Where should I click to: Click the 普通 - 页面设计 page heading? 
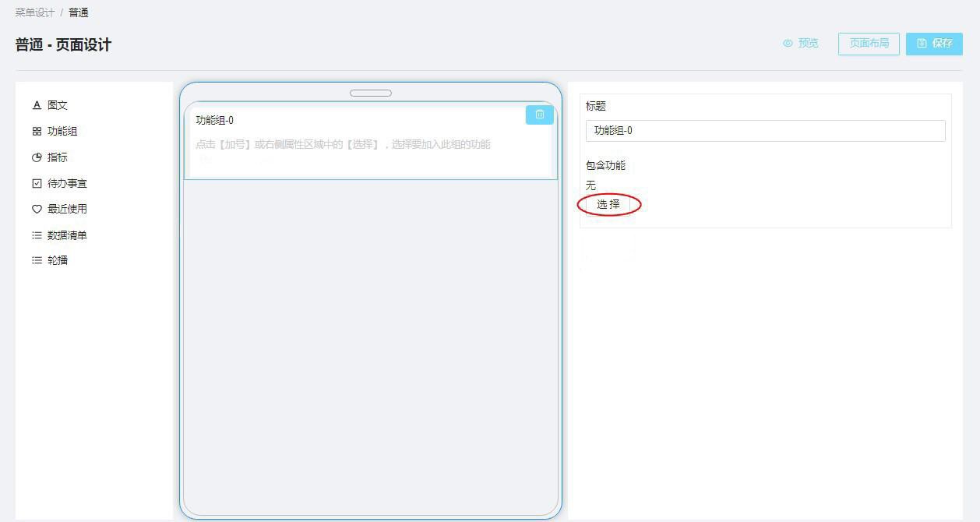(x=63, y=45)
